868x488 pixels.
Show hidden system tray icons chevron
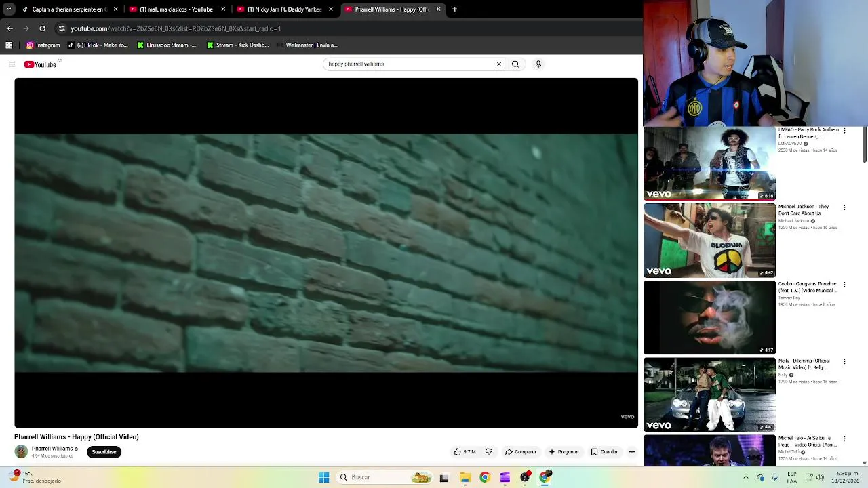pos(746,477)
